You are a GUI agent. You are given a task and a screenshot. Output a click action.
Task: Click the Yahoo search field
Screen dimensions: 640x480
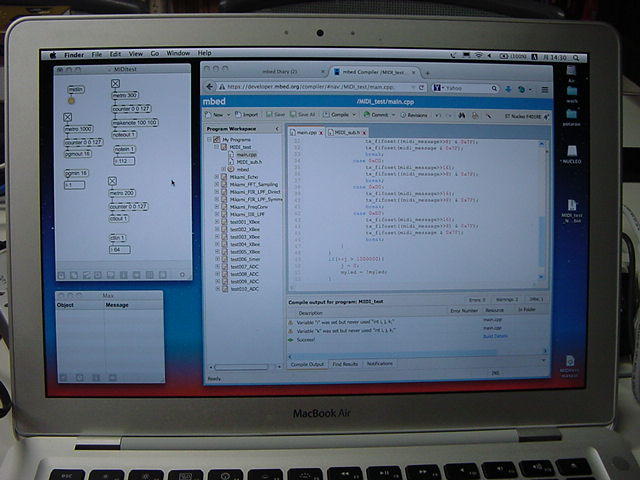[x=465, y=88]
